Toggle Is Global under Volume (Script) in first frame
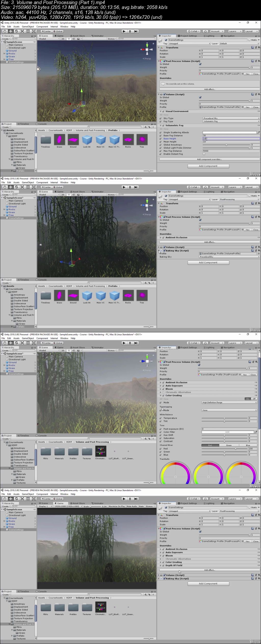261x644 pixels. (x=200, y=97)
